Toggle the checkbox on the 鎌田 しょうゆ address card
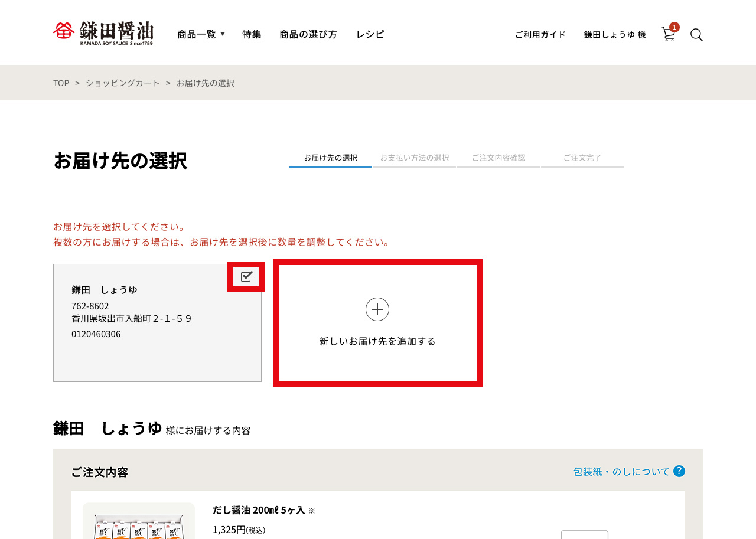Image resolution: width=756 pixels, height=539 pixels. coord(246,276)
